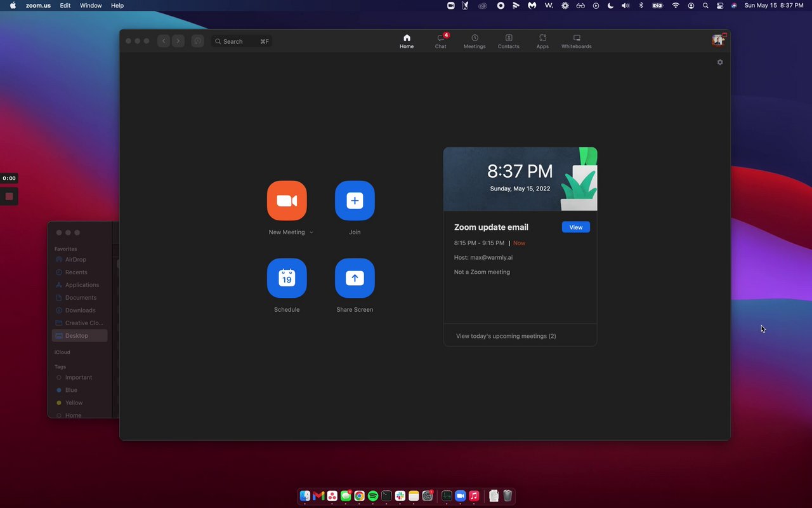Open Applications in Finder sidebar
812x508 pixels.
[x=80, y=285]
